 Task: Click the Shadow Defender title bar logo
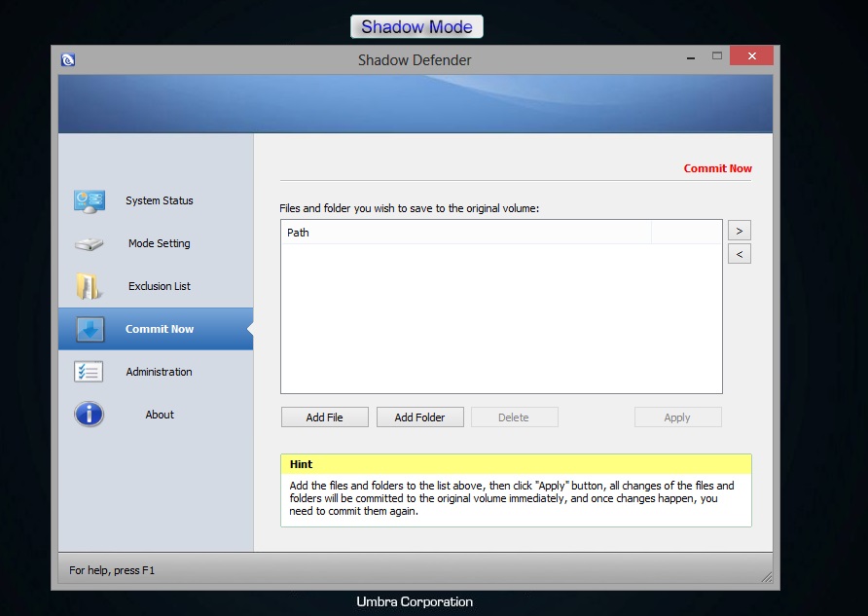tap(67, 59)
